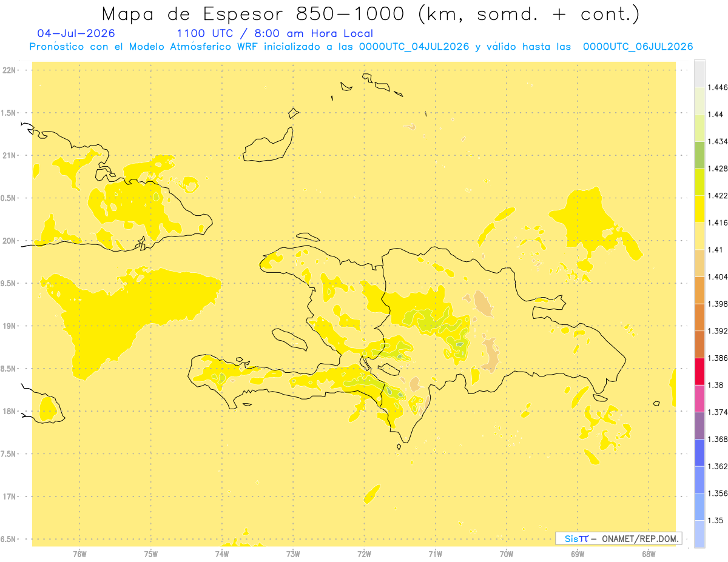Select the legend value "1.428"
Image resolution: width=728 pixels, height=562 pixels.
pyautogui.click(x=718, y=169)
